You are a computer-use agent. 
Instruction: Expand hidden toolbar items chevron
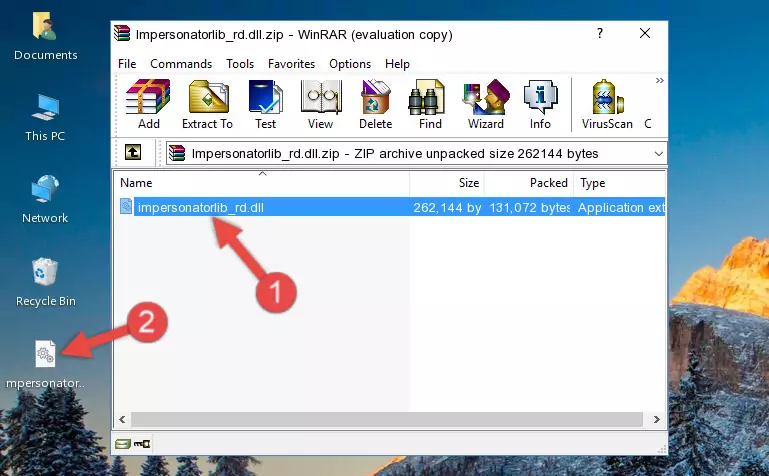coord(660,80)
